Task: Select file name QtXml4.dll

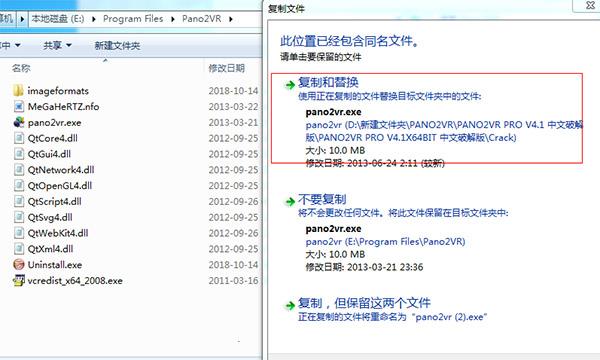Action: tap(51, 249)
